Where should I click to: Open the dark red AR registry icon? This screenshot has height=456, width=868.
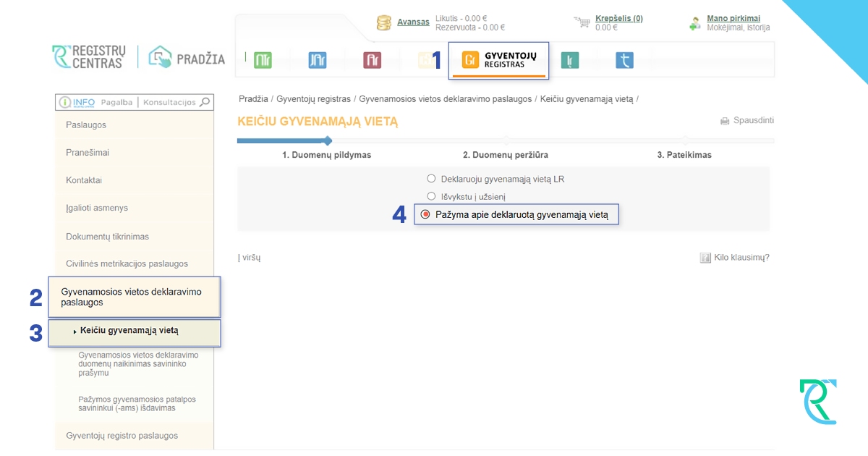pyautogui.click(x=372, y=60)
